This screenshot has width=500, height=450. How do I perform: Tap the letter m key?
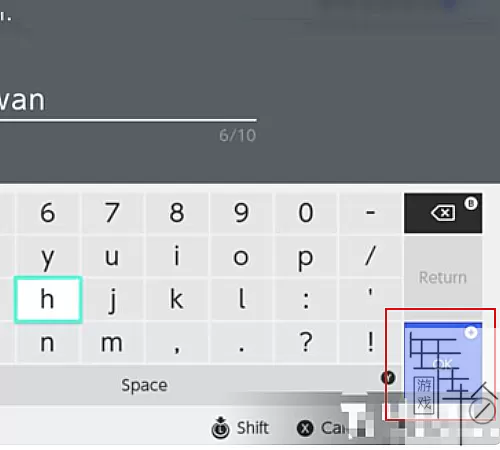tap(113, 342)
